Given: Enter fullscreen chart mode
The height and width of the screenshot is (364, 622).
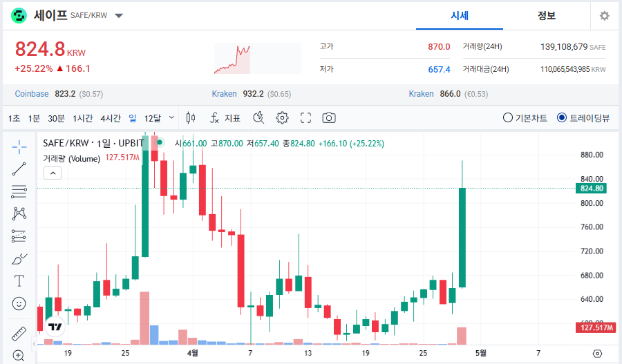Looking at the screenshot, I should click(x=305, y=117).
